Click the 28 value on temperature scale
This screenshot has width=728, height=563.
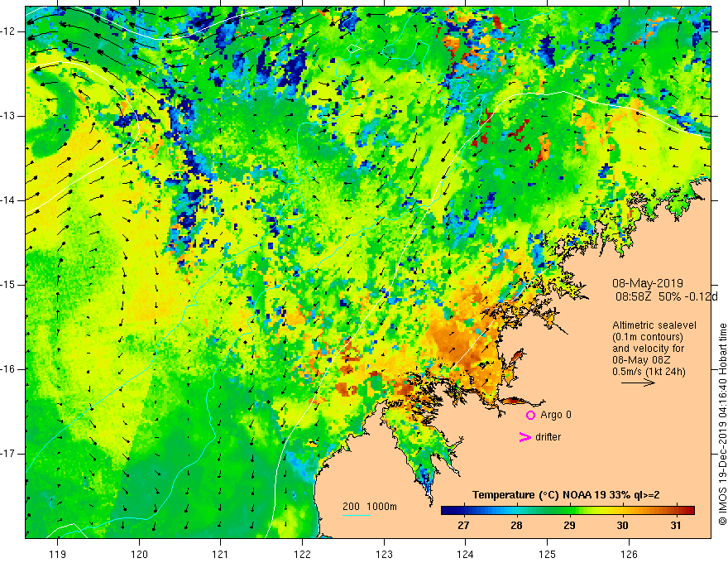coord(516,526)
